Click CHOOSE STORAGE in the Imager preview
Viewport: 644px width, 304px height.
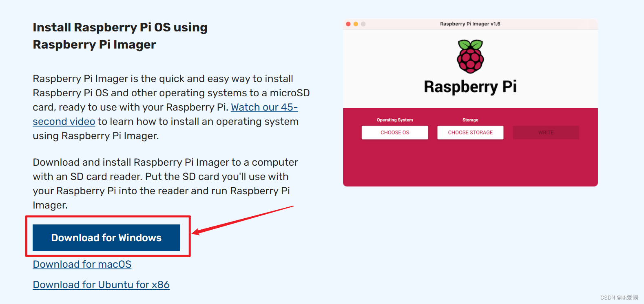click(470, 133)
